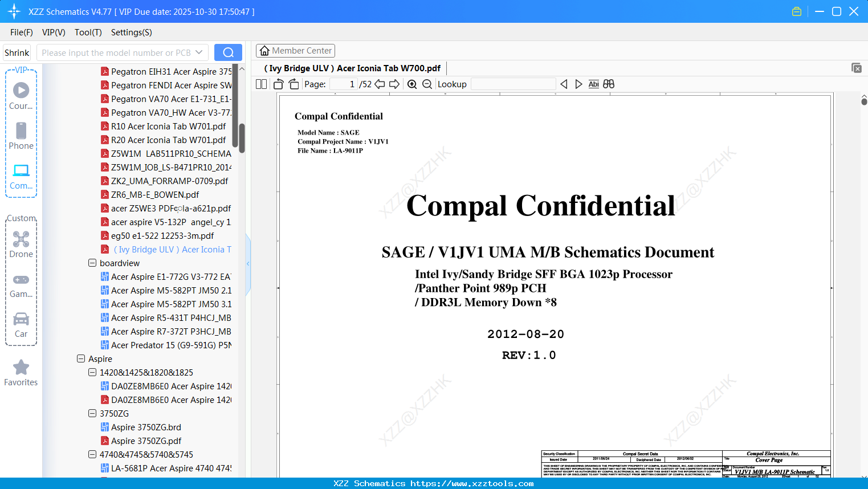868x489 pixels.
Task: Open Z5W1M LAB511PR10_SCHEMA file
Action: coord(166,154)
